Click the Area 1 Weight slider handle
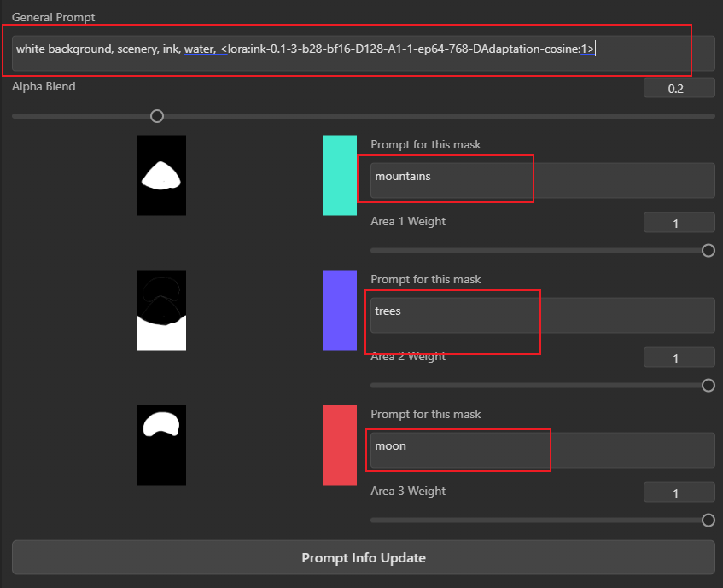The image size is (723, 588). 708,251
